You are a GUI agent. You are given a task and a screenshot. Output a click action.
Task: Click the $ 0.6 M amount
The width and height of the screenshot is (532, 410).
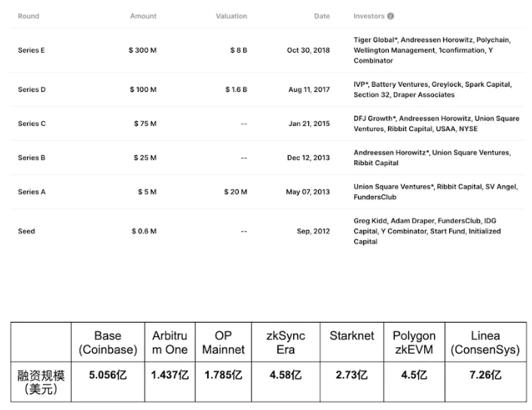tap(144, 231)
